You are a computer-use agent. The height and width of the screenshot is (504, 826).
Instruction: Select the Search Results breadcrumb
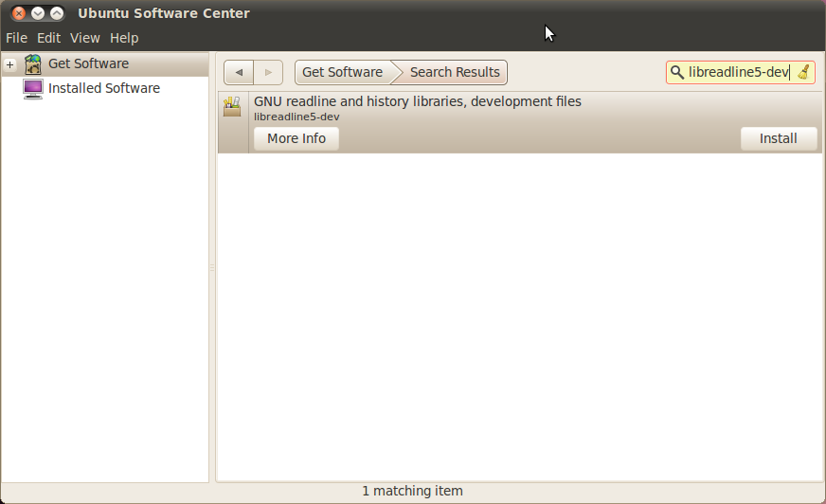click(455, 72)
